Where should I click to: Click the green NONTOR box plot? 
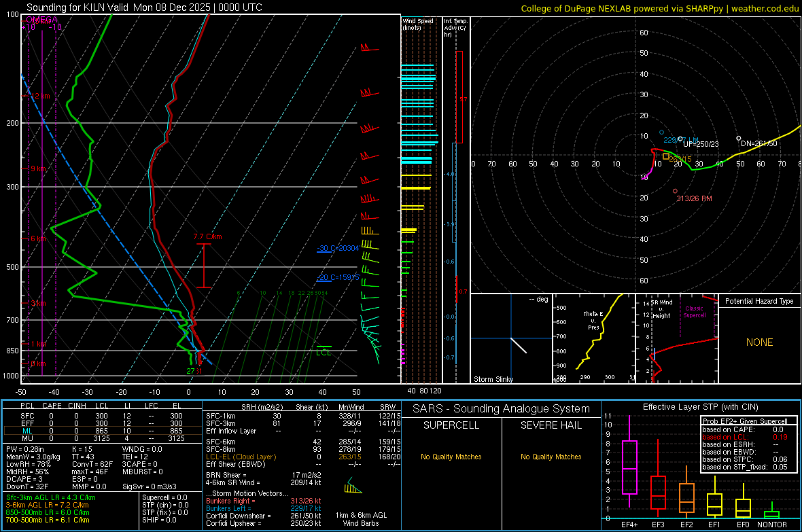pyautogui.click(x=772, y=510)
